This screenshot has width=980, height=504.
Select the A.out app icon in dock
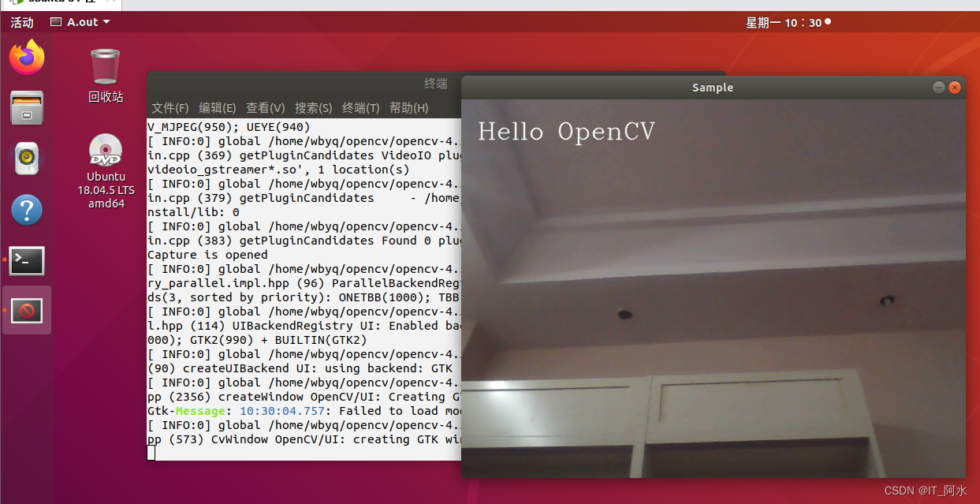point(27,311)
